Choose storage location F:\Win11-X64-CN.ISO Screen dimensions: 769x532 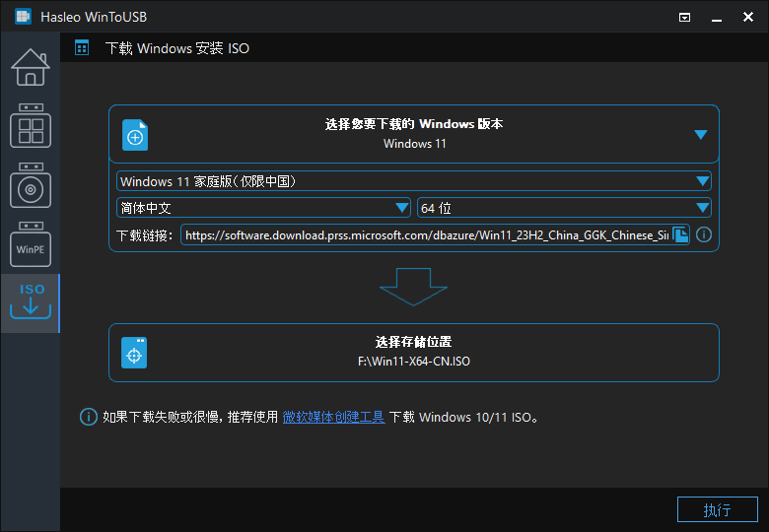[x=414, y=353]
